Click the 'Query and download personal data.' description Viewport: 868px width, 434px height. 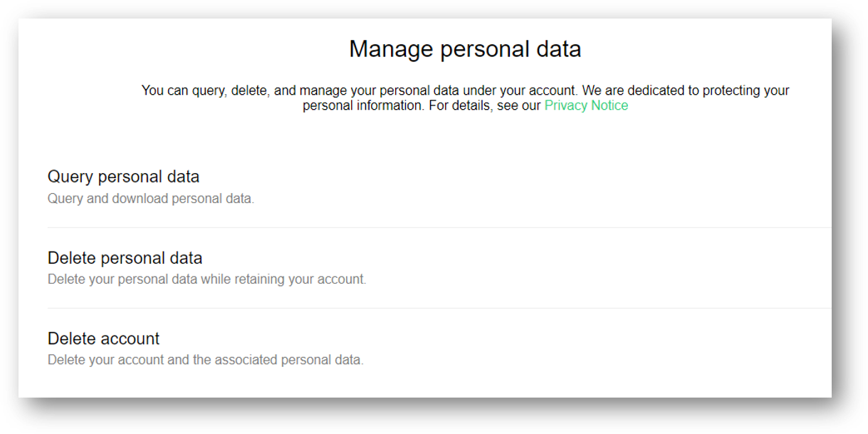click(150, 199)
